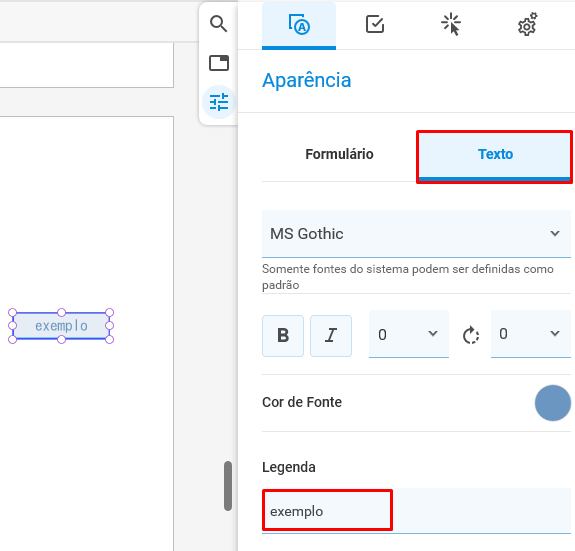The image size is (575, 551).
Task: Open the actions cursor-click tab icon
Action: [451, 25]
